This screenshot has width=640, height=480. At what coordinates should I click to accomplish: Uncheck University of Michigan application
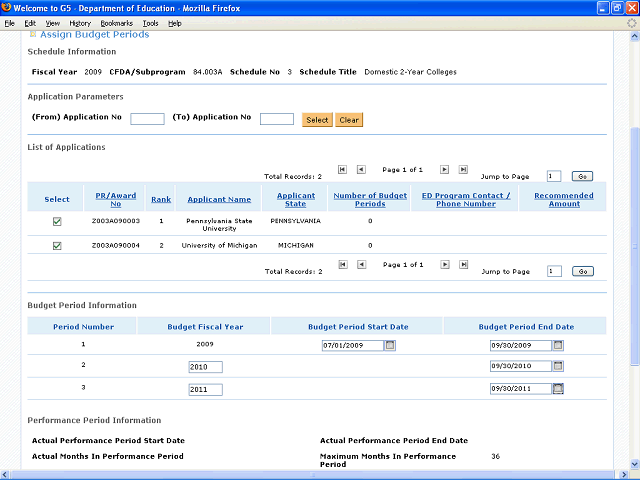pos(57,245)
